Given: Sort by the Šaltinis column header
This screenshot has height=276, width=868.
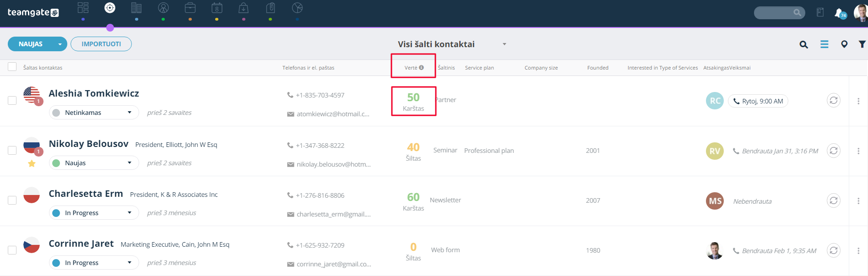Looking at the screenshot, I should (x=446, y=68).
